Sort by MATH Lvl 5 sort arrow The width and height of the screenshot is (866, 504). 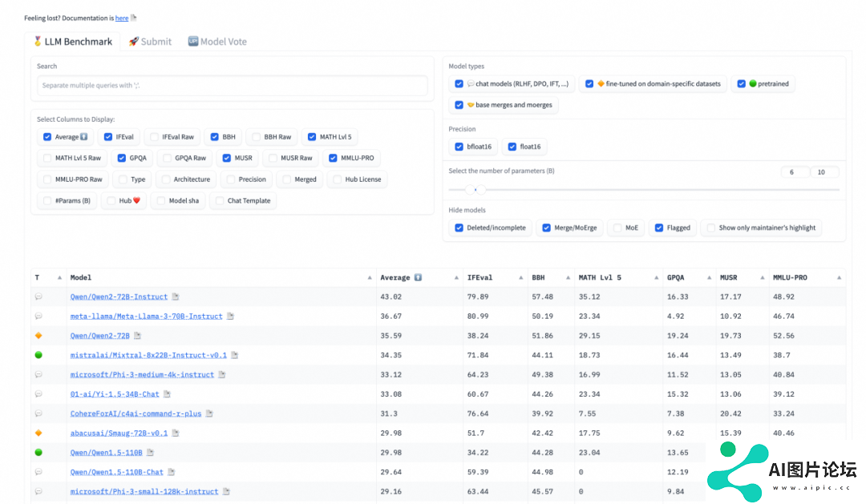(656, 278)
